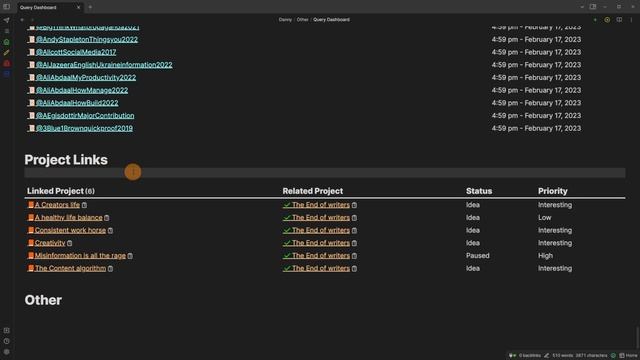
Task: Open the green home ribbon icon
Action: 7,42
